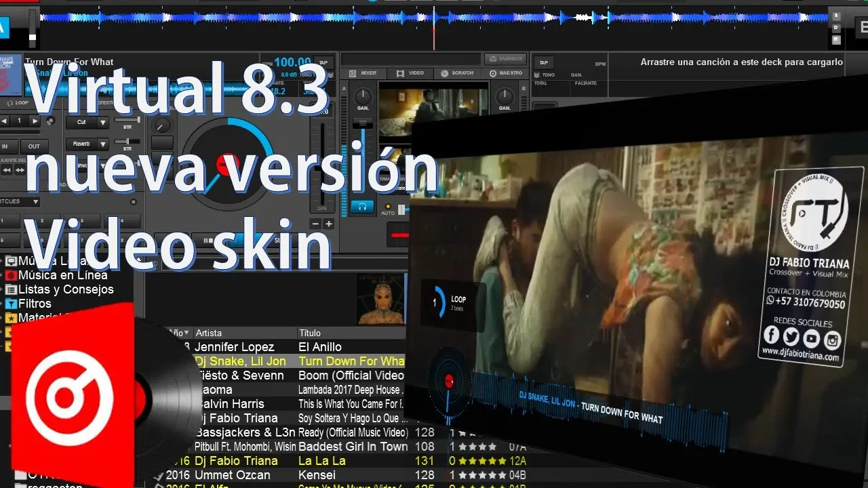The height and width of the screenshot is (488, 868).
Task: Tap the left deck TAP tempo button
Action: click(324, 62)
